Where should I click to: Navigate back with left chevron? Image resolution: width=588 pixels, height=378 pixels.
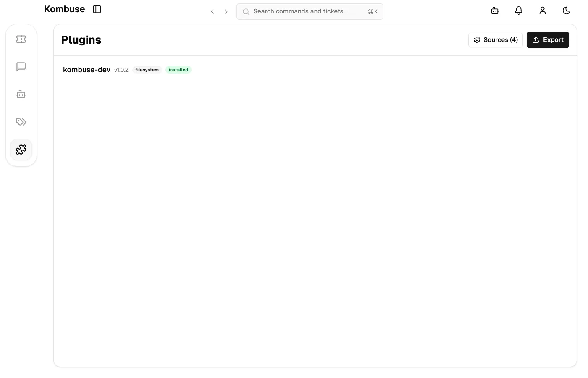point(213,12)
